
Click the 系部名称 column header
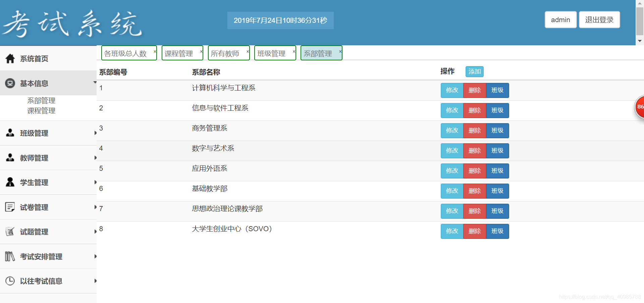(206, 72)
